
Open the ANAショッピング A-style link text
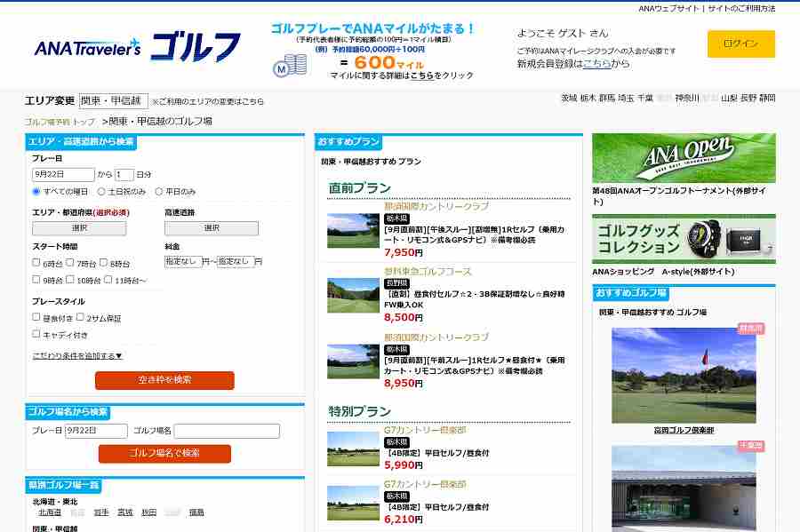[x=663, y=272]
